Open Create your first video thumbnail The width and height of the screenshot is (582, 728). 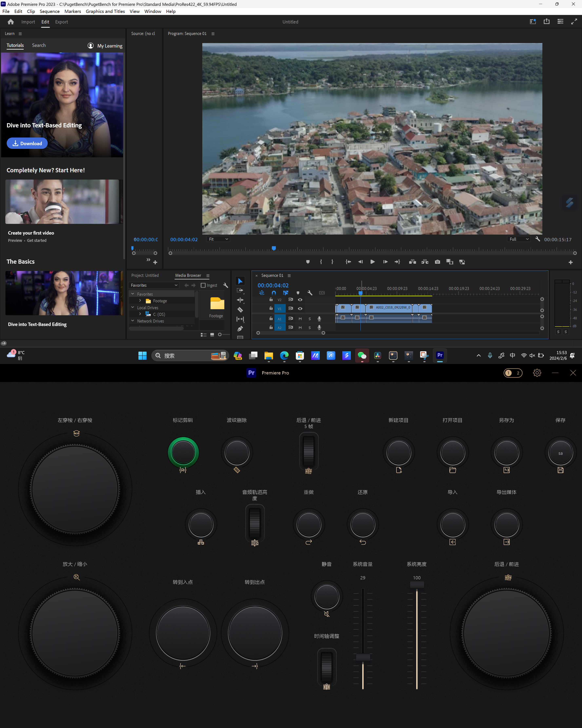pyautogui.click(x=62, y=202)
